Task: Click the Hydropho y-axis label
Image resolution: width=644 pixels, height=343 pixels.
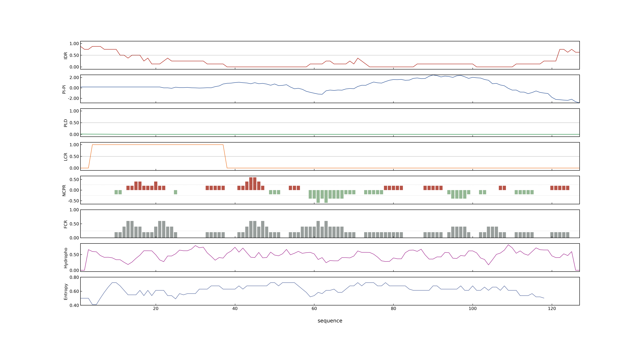Action: coord(66,258)
